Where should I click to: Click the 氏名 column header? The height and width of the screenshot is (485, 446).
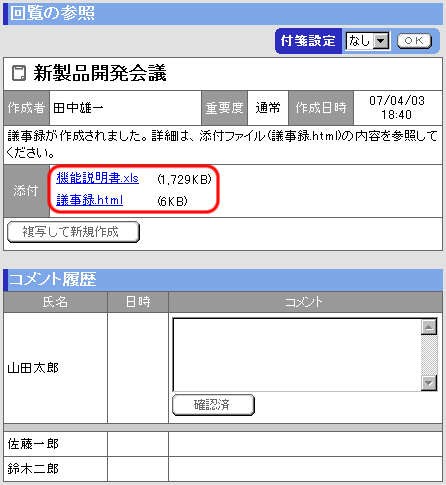(55, 302)
